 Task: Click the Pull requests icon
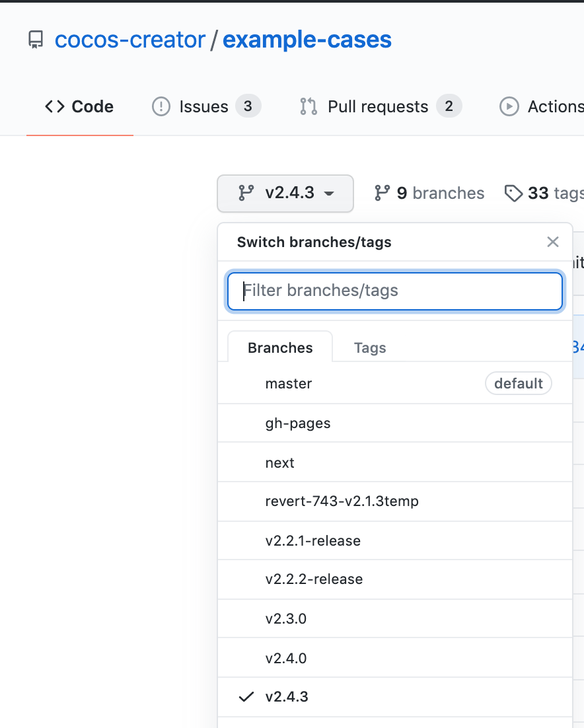[x=309, y=106]
